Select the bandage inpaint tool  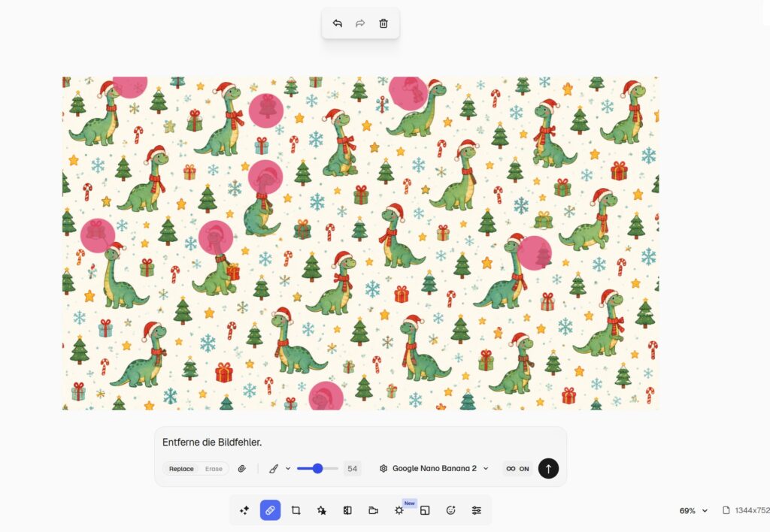270,510
